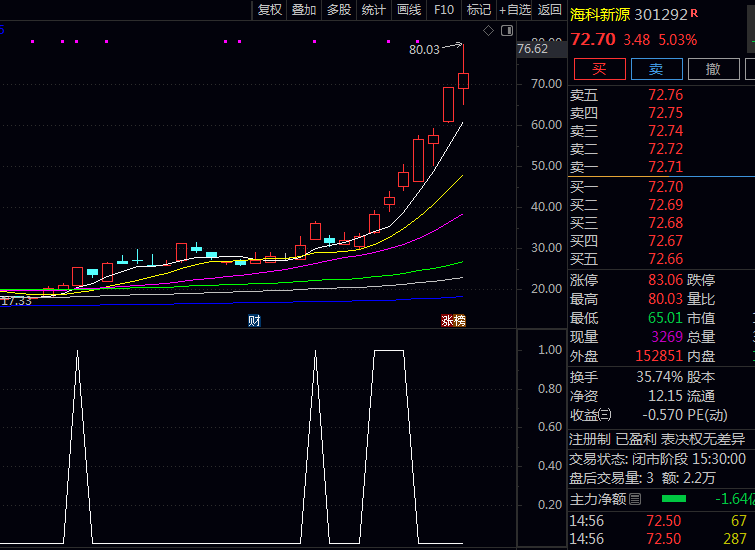The height and width of the screenshot is (550, 755).
Task: Go back with 返回 button
Action: tap(549, 10)
